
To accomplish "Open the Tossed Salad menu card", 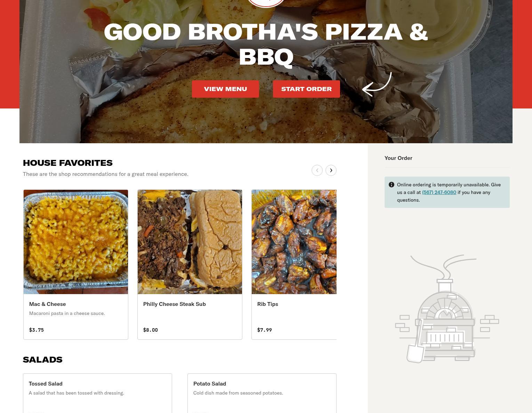I will point(97,393).
